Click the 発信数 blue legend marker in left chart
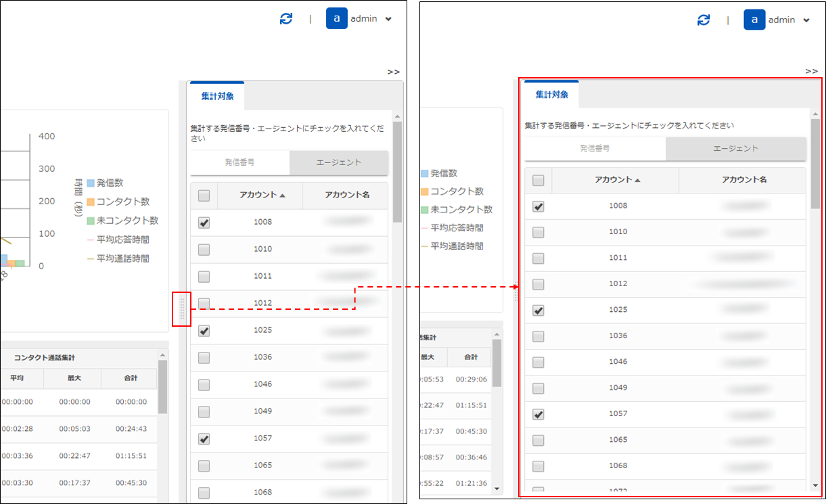The width and height of the screenshot is (826, 504). (90, 183)
